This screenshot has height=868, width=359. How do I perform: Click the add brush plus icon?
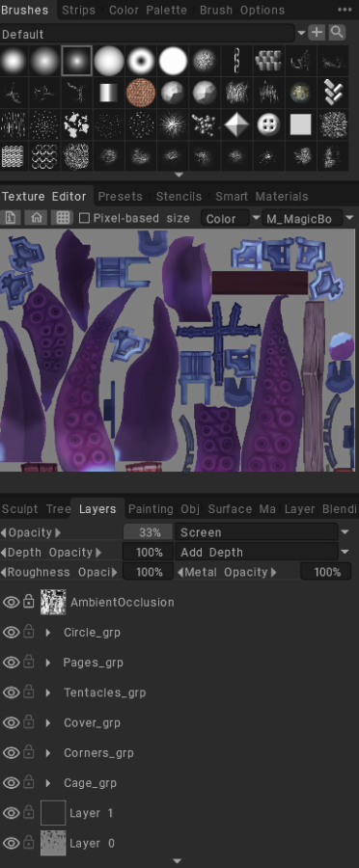pyautogui.click(x=317, y=32)
